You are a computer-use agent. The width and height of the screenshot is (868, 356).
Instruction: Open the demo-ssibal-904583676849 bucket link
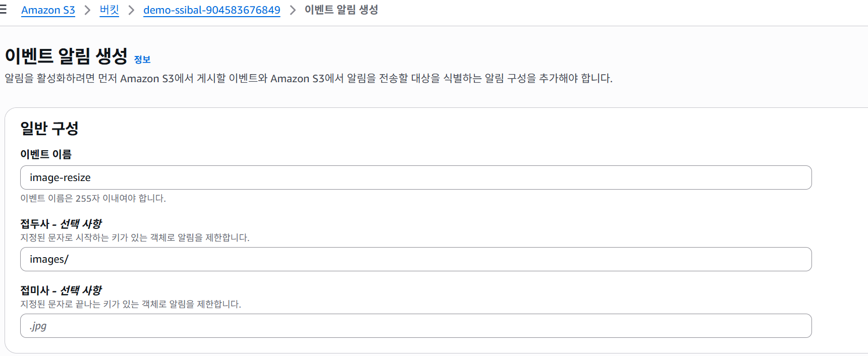tap(211, 10)
